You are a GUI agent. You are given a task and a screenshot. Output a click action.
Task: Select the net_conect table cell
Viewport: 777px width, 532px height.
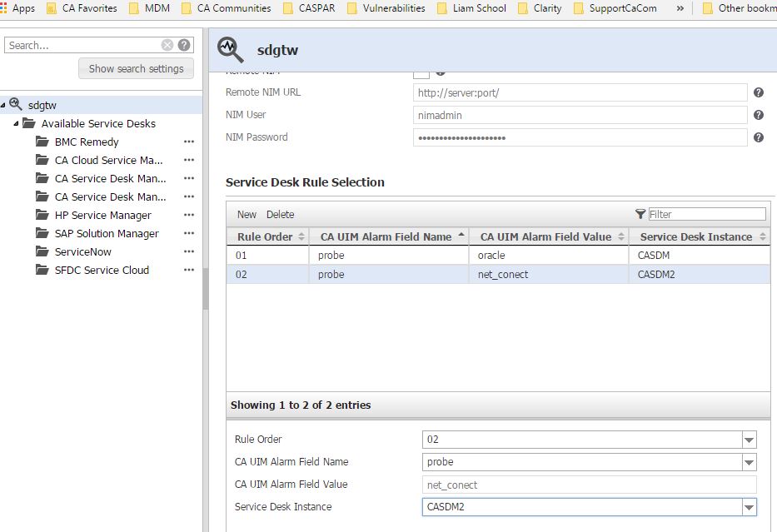click(549, 275)
